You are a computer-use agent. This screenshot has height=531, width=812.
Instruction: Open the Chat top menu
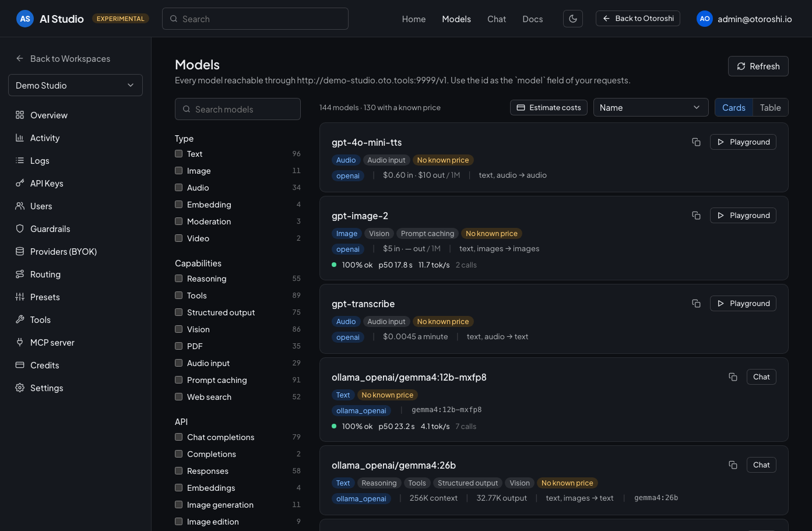click(497, 19)
